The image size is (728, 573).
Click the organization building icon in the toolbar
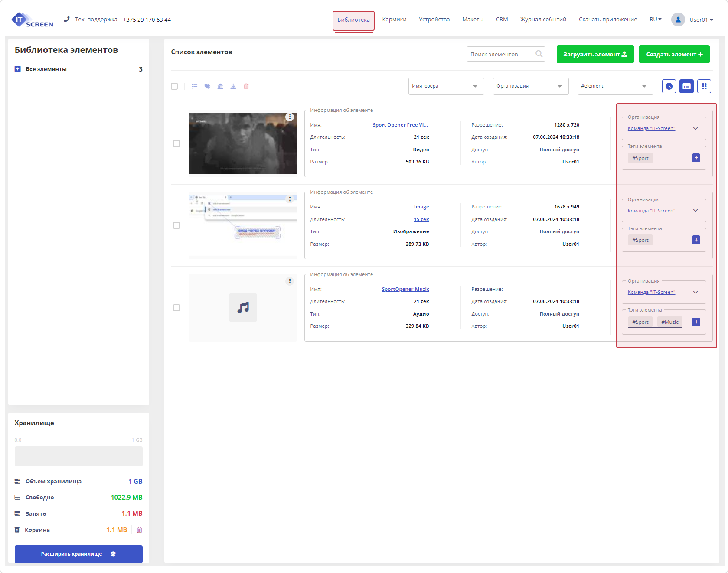coord(220,86)
